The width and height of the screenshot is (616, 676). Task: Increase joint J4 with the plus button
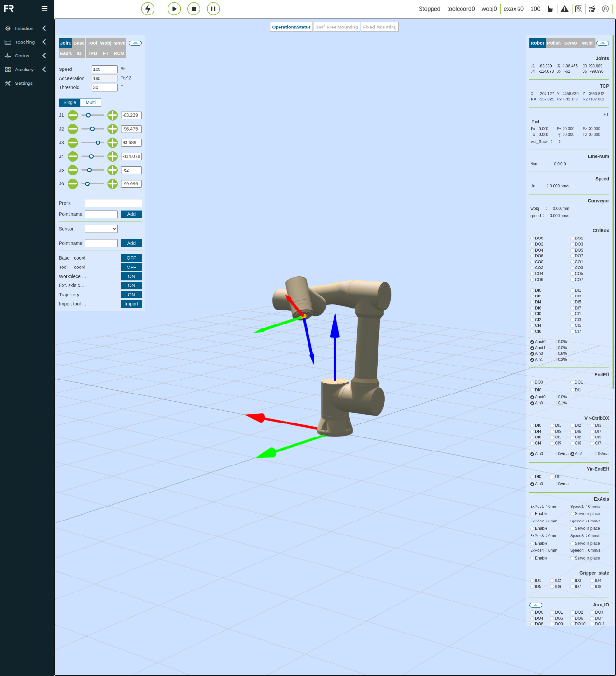click(112, 156)
